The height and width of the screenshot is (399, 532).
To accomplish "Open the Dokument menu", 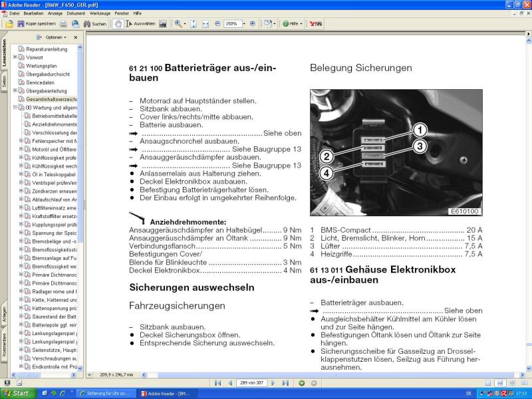I will pyautogui.click(x=76, y=13).
